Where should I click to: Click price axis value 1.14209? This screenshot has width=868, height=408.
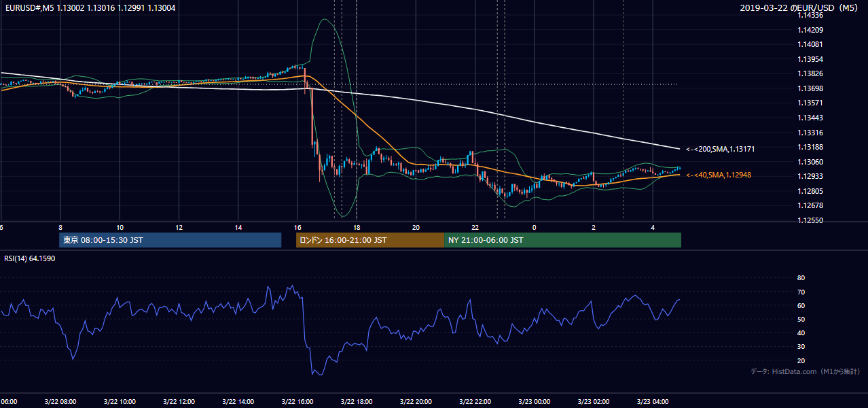810,30
